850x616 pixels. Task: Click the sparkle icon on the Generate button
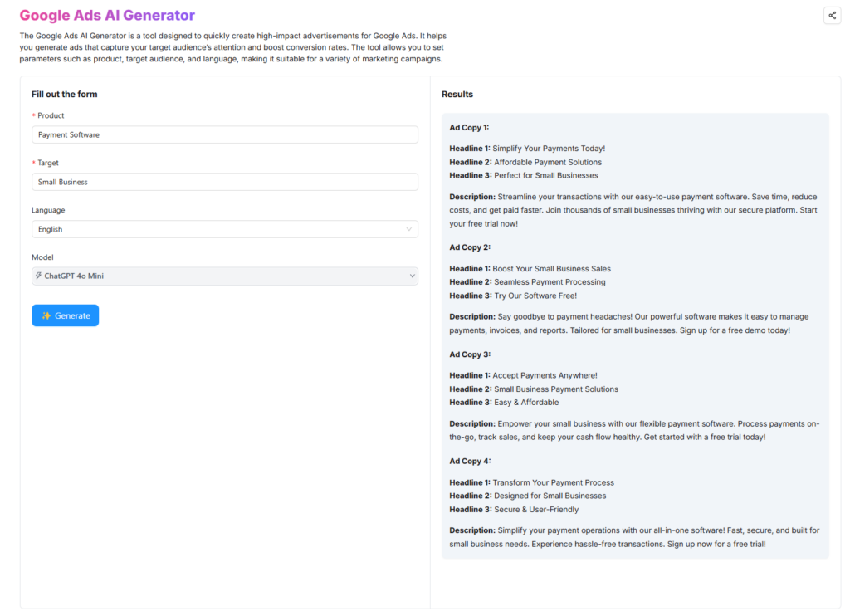click(46, 316)
